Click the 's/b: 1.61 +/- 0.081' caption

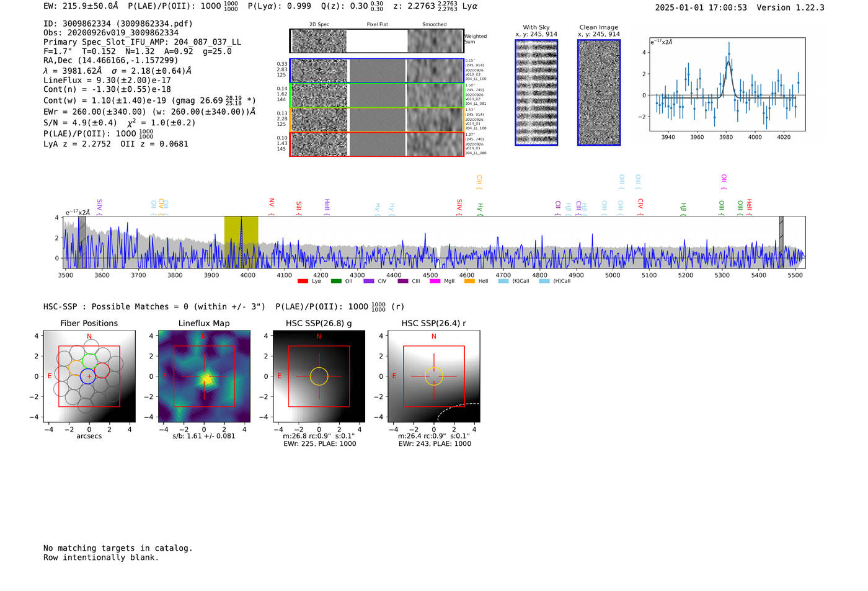204,436
